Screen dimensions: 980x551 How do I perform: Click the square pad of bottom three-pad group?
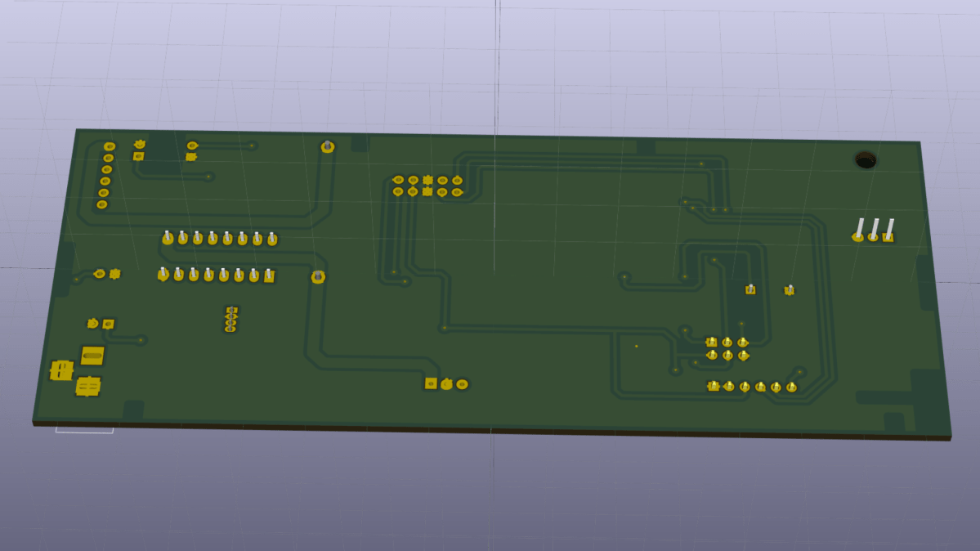tap(431, 383)
